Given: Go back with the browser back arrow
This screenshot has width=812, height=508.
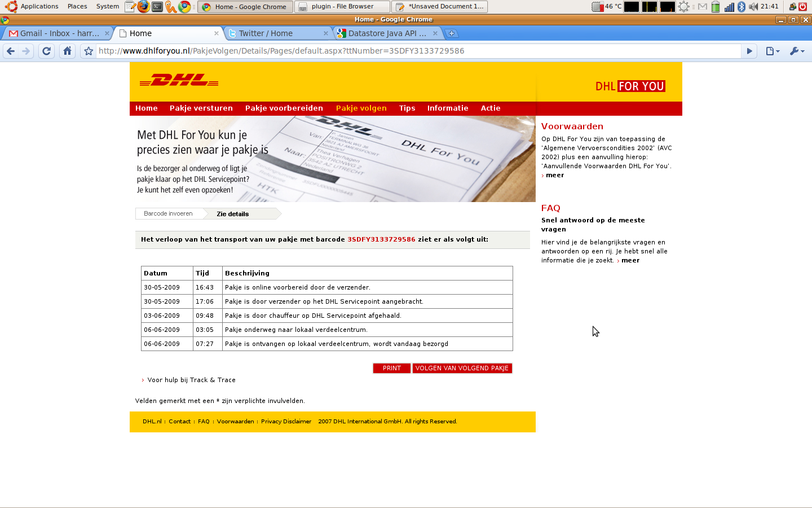Looking at the screenshot, I should [11, 51].
